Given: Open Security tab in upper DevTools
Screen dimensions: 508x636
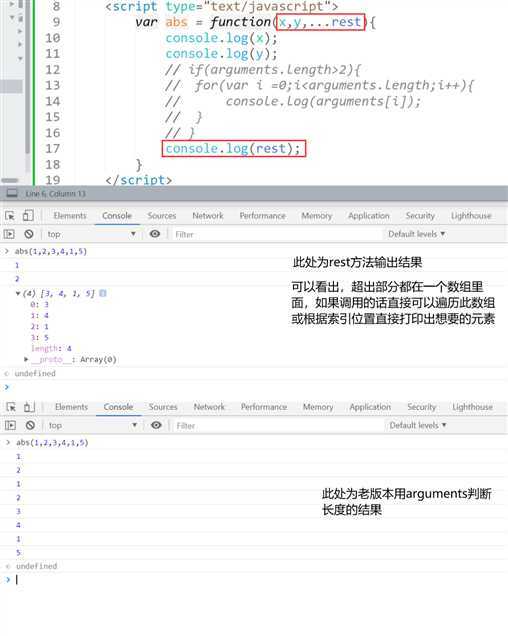Looking at the screenshot, I should [x=420, y=215].
